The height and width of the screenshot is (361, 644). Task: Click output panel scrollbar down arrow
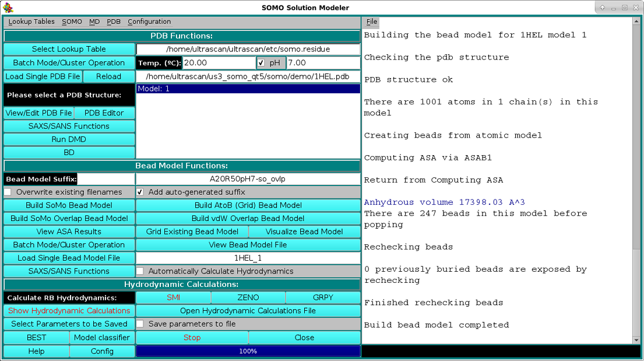(x=636, y=340)
